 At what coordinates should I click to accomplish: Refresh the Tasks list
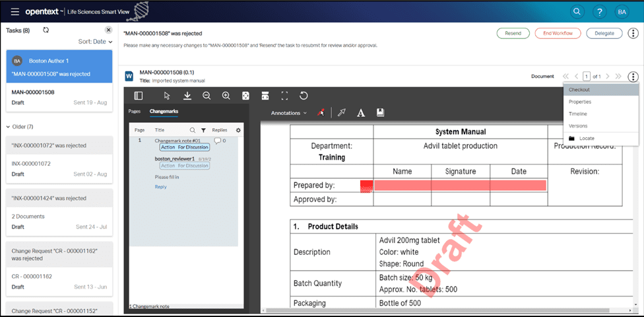coord(46,30)
